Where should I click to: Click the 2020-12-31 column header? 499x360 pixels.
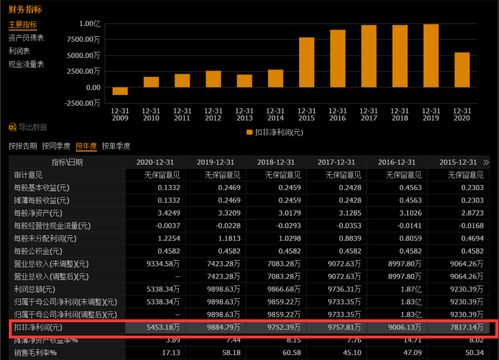coord(155,162)
